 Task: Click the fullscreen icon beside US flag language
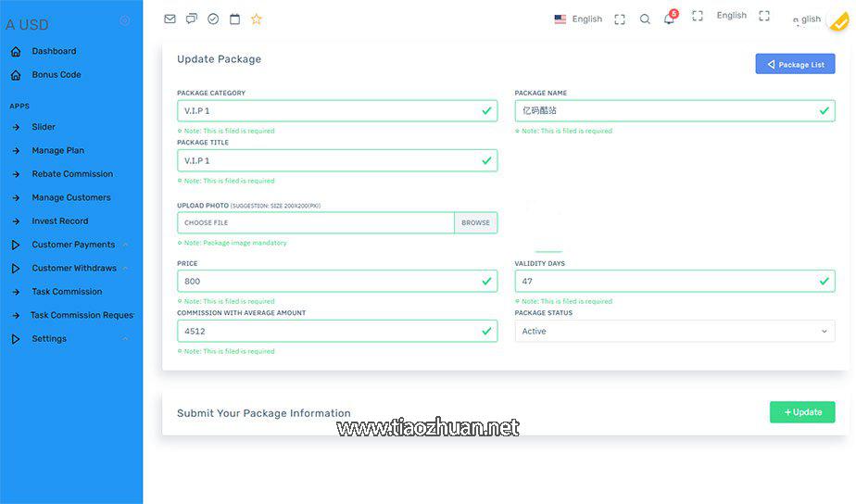pyautogui.click(x=620, y=19)
